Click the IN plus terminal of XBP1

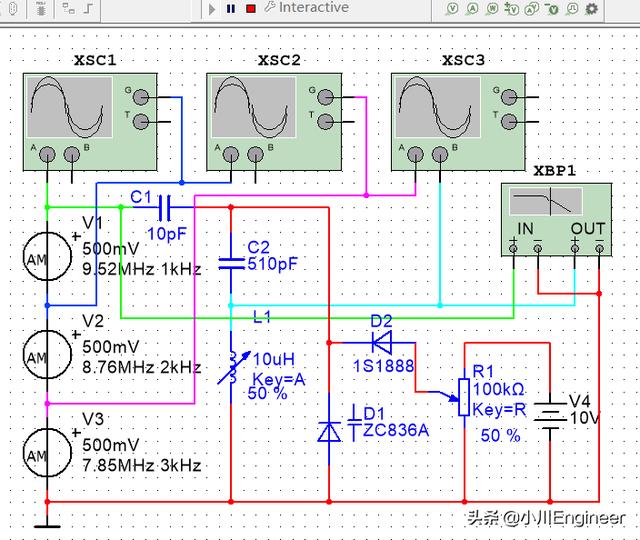[x=513, y=248]
